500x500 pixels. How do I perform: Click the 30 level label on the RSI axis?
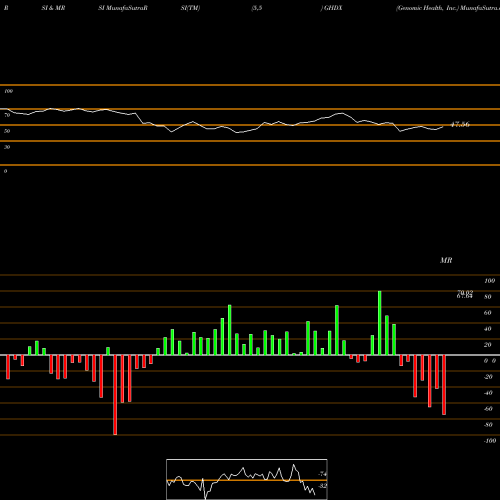pyautogui.click(x=7, y=147)
